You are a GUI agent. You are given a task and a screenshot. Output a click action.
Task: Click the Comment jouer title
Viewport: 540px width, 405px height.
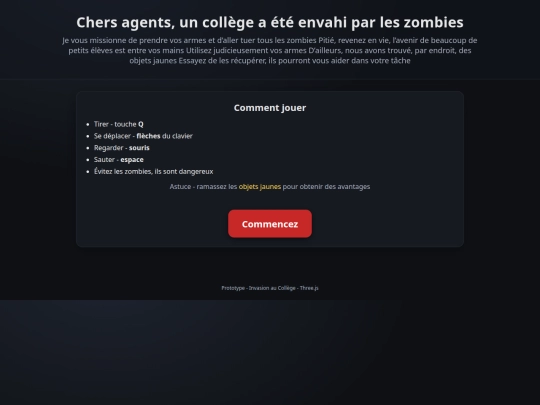(x=270, y=108)
